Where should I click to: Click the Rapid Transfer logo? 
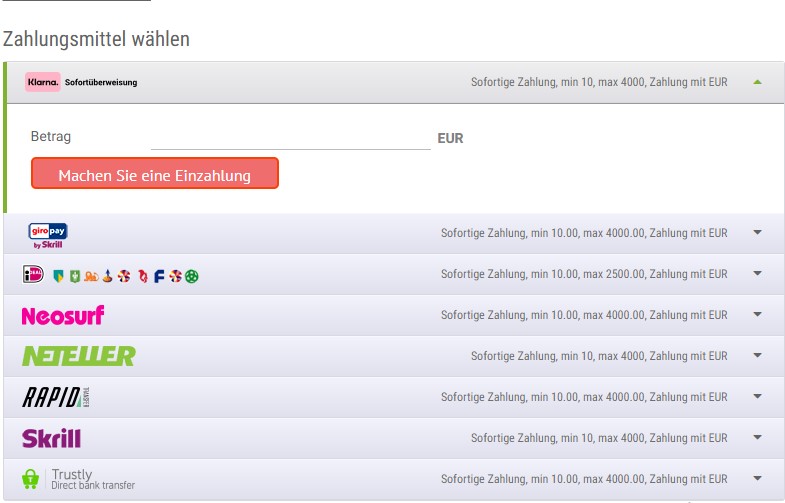coord(56,397)
